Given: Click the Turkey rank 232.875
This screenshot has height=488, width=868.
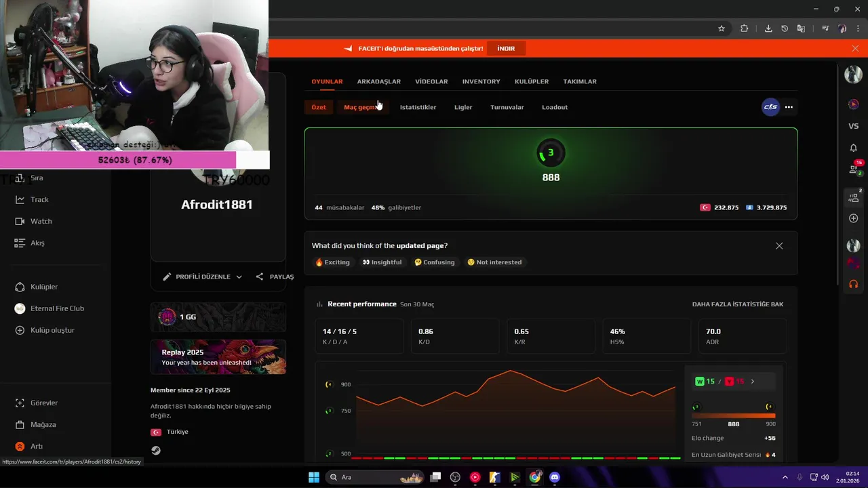Looking at the screenshot, I should tap(719, 207).
